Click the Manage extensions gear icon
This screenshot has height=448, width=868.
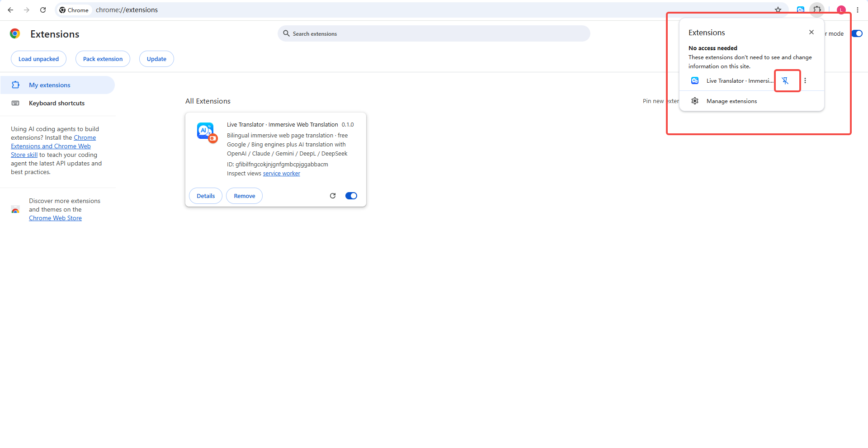point(695,101)
